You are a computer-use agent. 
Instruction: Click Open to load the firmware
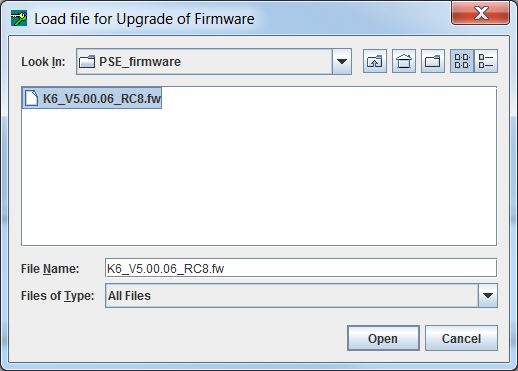(x=383, y=338)
